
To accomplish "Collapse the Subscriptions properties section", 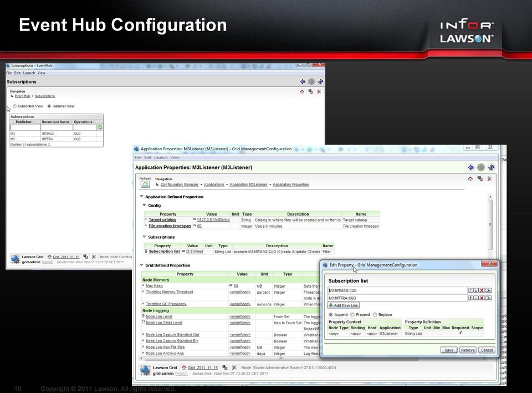I will tap(144, 237).
